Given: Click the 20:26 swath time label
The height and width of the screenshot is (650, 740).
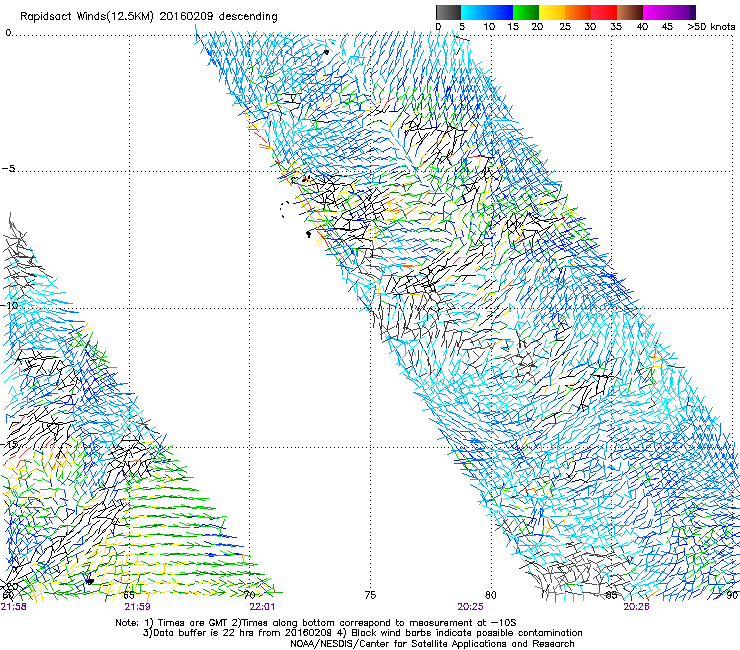Looking at the screenshot, I should [636, 607].
